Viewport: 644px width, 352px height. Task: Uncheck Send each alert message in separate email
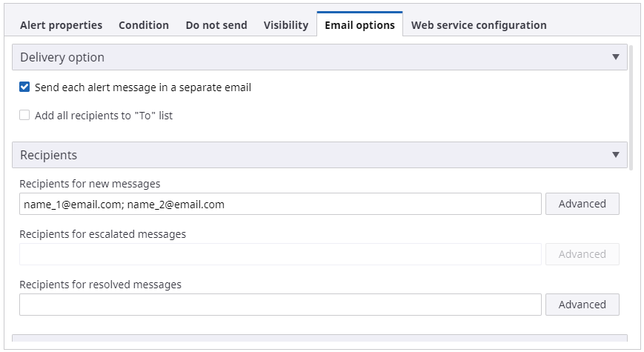click(25, 87)
